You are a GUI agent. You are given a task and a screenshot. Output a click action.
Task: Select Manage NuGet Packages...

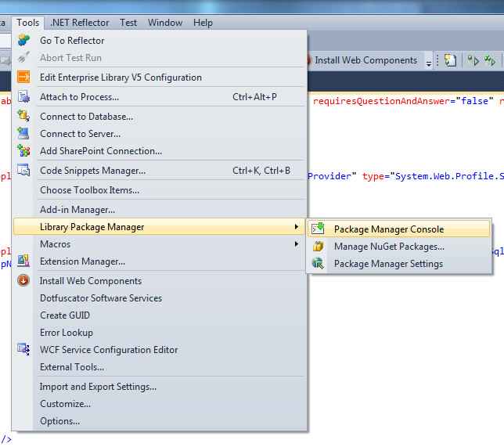tap(398, 247)
